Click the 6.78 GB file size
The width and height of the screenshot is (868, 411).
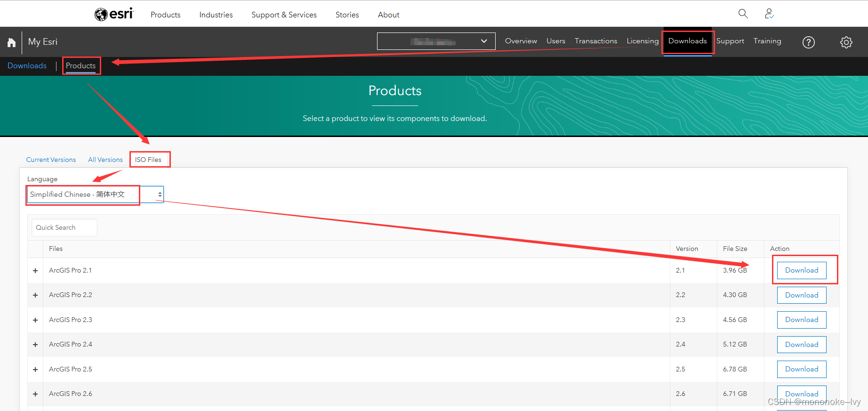pyautogui.click(x=735, y=369)
